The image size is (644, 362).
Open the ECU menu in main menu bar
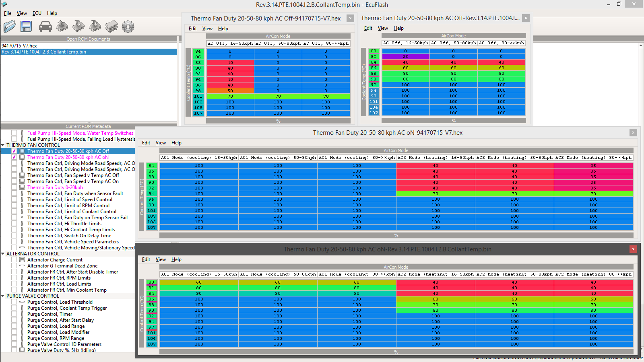(37, 13)
